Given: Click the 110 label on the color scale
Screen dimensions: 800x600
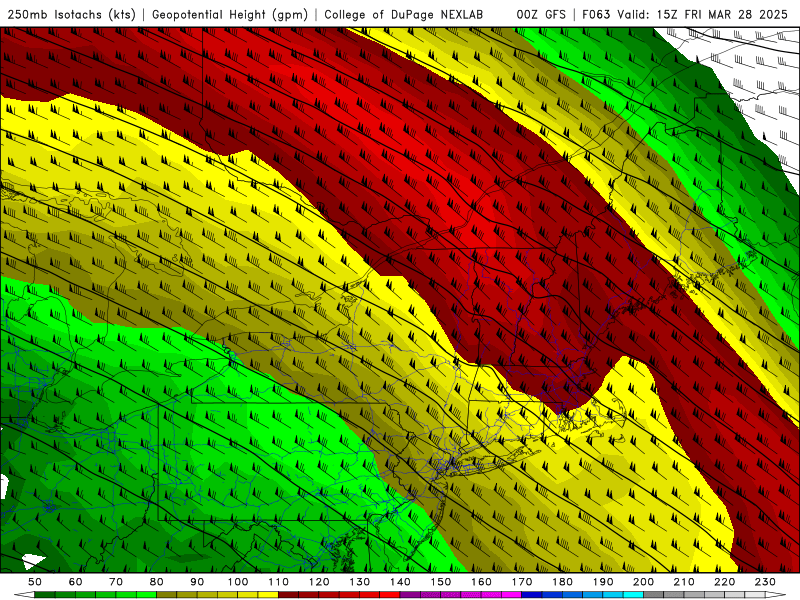Looking at the screenshot, I should click(x=279, y=582).
